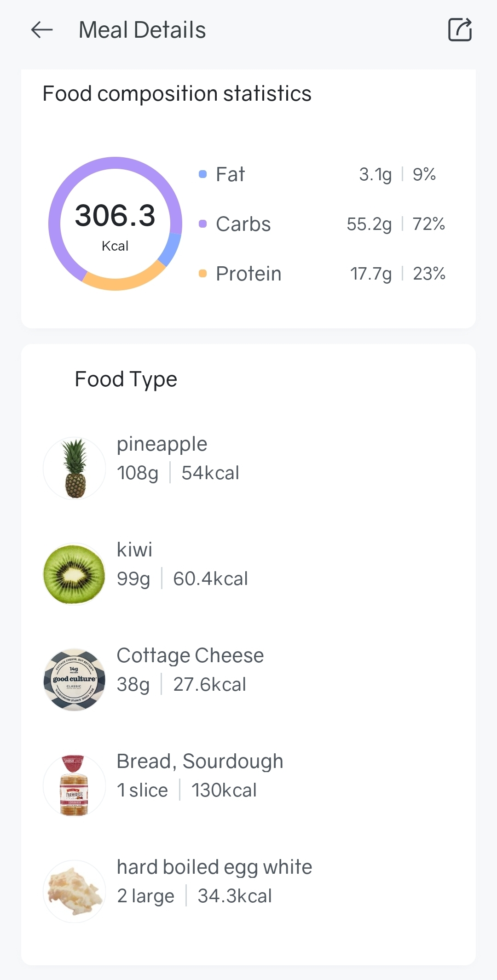
Task: Click the purple Carbs legend dot
Action: (x=202, y=224)
